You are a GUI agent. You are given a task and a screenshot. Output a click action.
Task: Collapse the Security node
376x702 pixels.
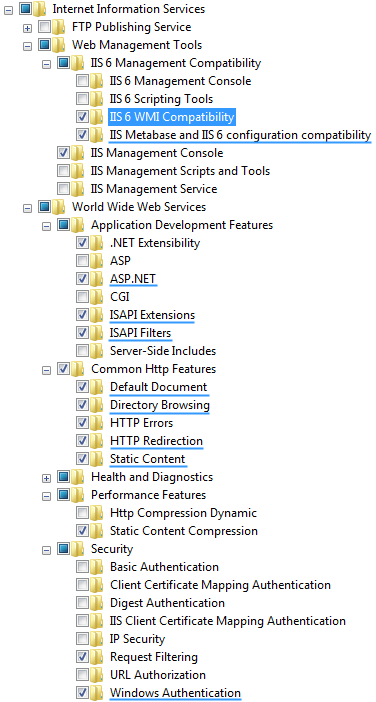coord(46,550)
